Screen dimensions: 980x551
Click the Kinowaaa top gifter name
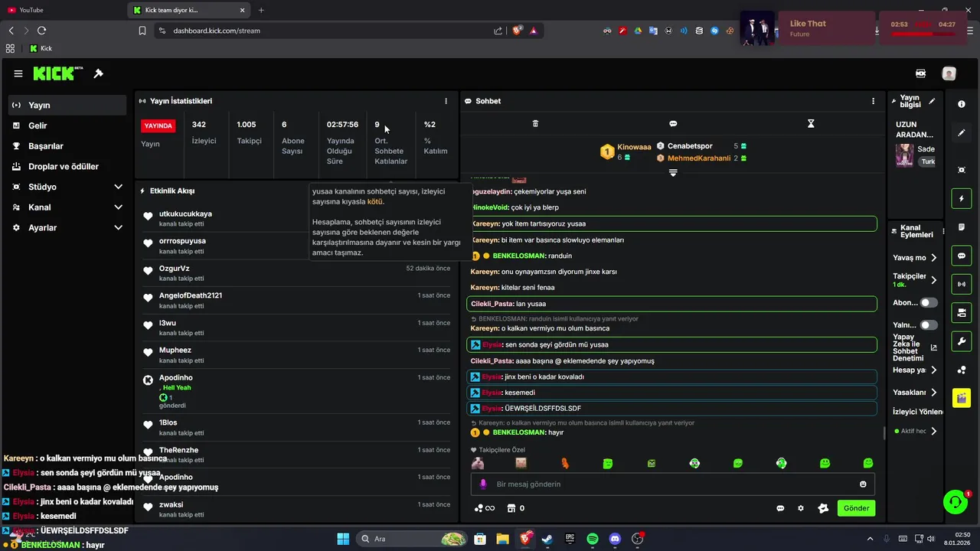click(x=634, y=147)
